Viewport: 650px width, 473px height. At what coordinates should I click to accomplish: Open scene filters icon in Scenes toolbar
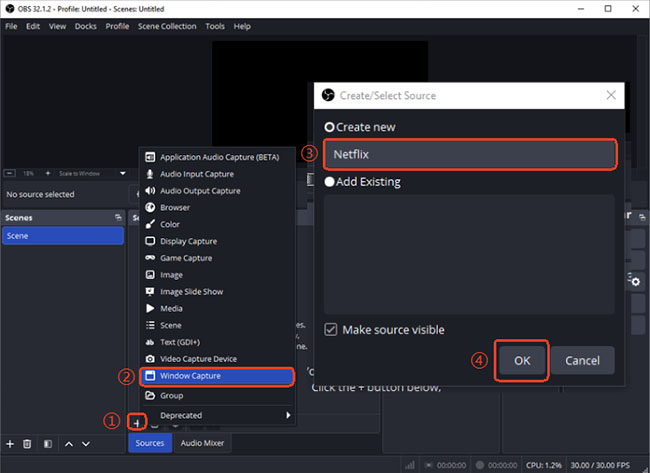[x=48, y=444]
